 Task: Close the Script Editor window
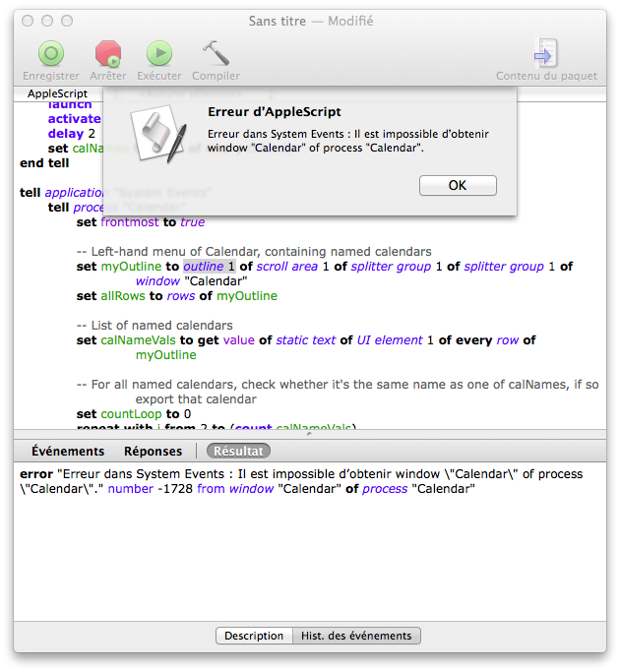28,21
